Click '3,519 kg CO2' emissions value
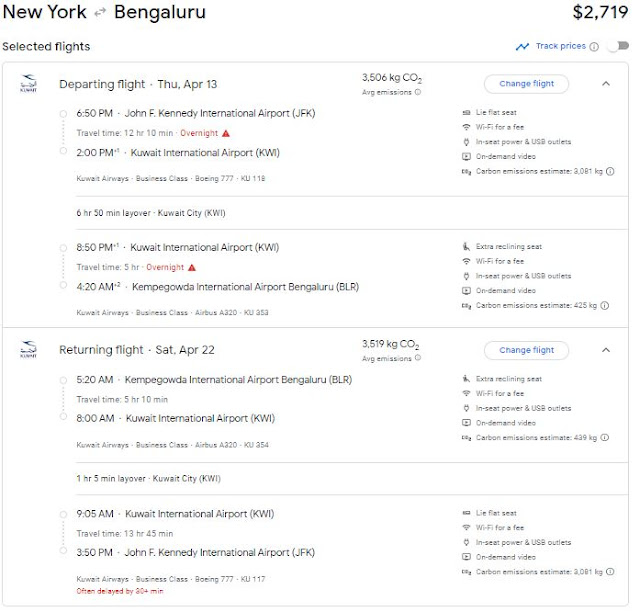The height and width of the screenshot is (612, 640). pyautogui.click(x=391, y=344)
